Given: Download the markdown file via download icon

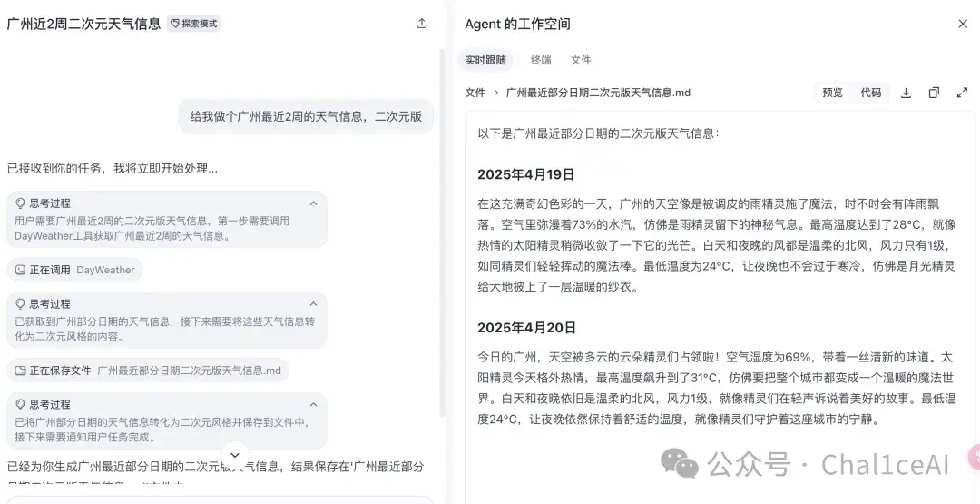Looking at the screenshot, I should click(906, 93).
